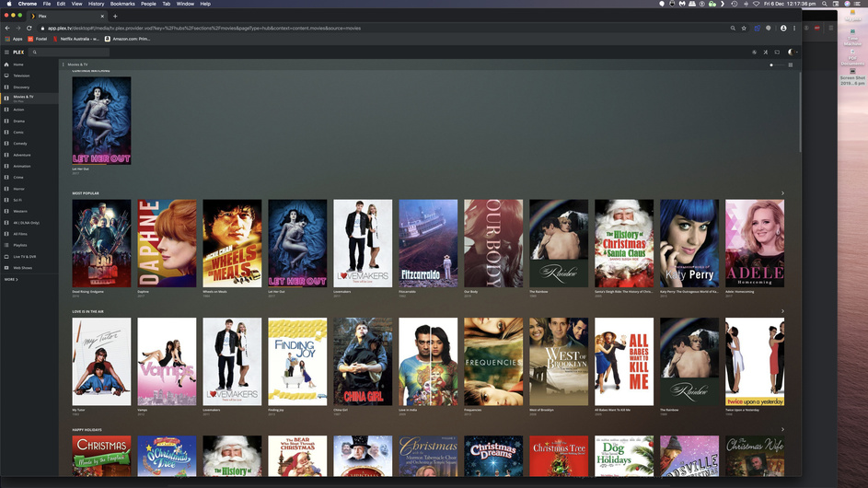Open the Adele: Homecoming poster
The width and height of the screenshot is (868, 488).
pyautogui.click(x=755, y=243)
